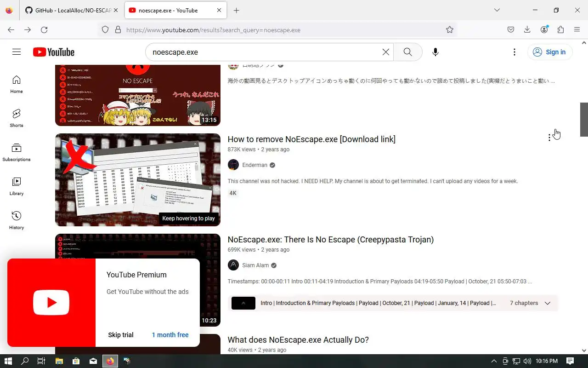
Task: Close the GitHub tab
Action: click(x=115, y=10)
